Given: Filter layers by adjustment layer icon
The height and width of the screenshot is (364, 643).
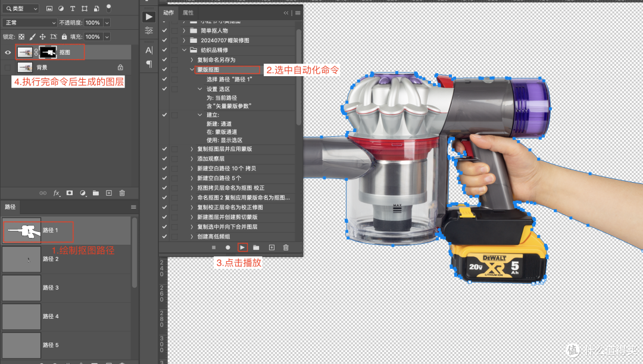Looking at the screenshot, I should click(x=61, y=8).
